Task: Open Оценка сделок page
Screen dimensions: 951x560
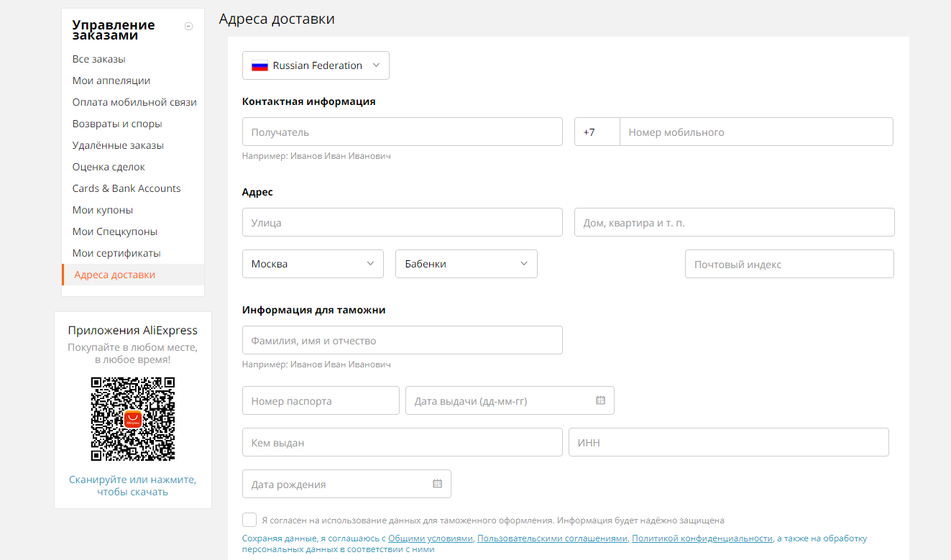Action: click(x=109, y=167)
